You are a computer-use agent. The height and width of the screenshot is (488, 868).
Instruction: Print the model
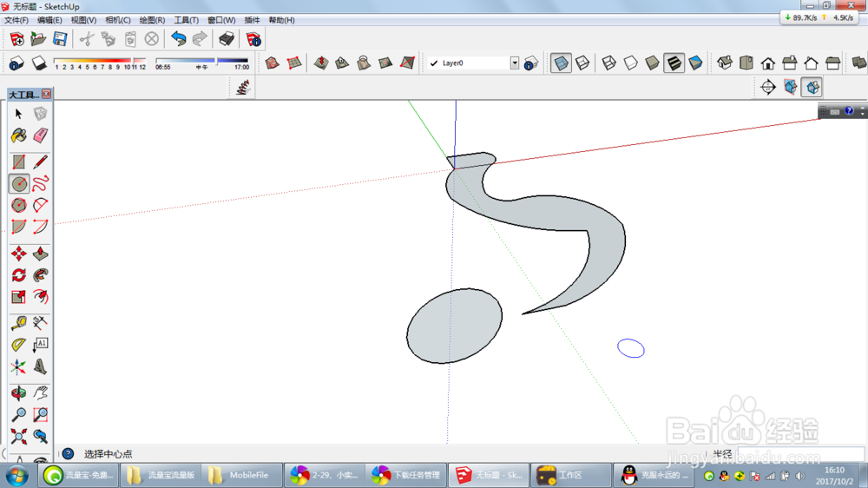pos(227,39)
